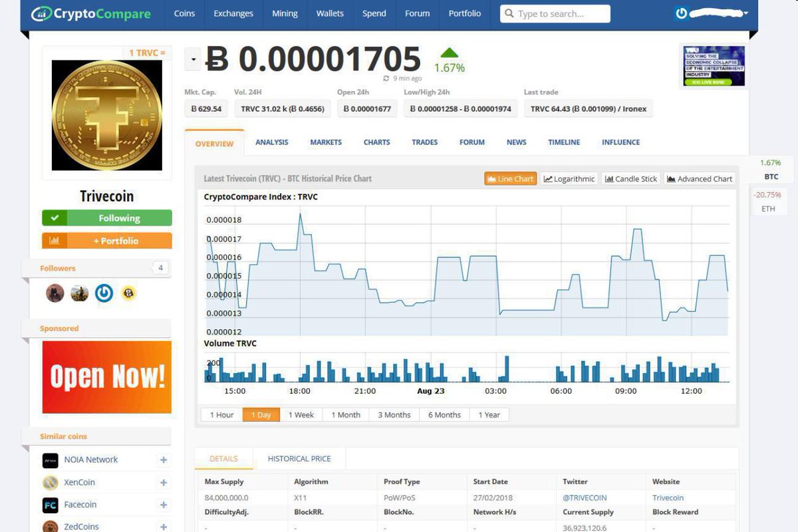Open the Advanced Chart
The image size is (798, 532).
tap(700, 179)
